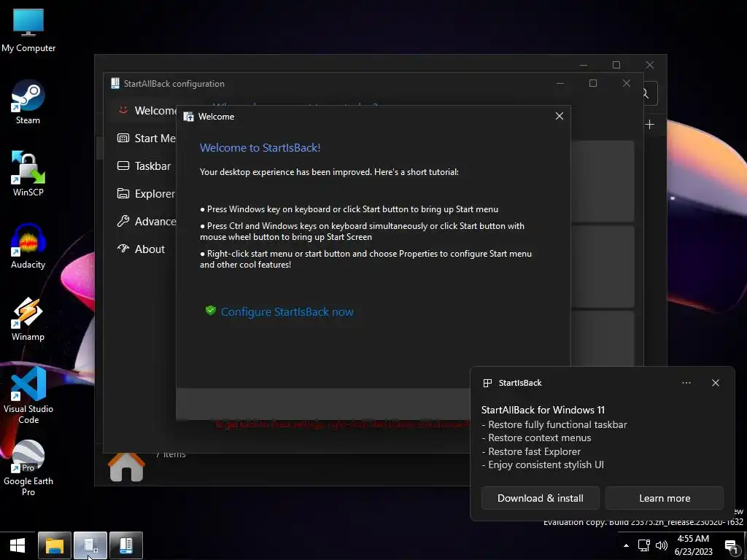
Task: Dismiss the StartIsBack notification
Action: [x=716, y=383]
